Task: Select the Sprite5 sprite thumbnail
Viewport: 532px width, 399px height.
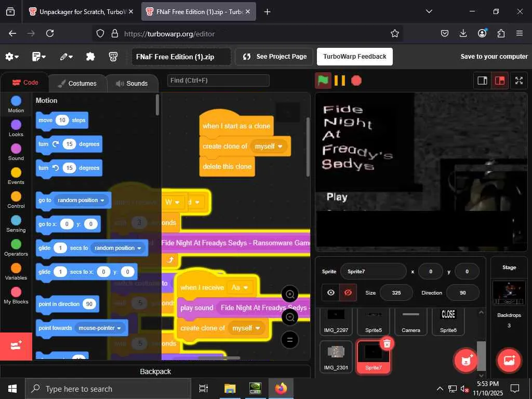Action: [373, 321]
